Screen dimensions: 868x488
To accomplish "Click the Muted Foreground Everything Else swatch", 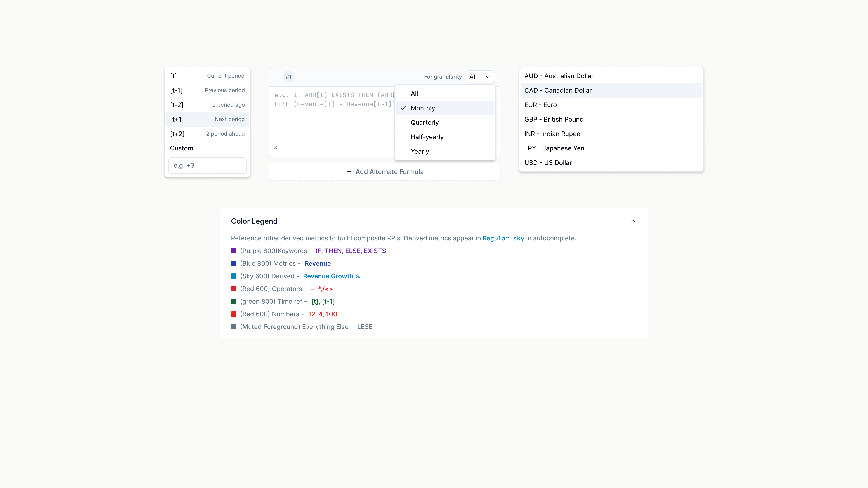I will (234, 327).
